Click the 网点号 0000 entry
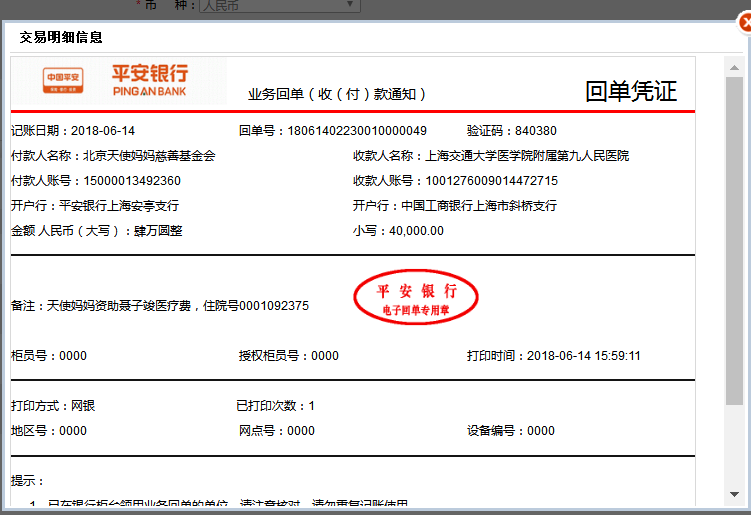751x515 pixels. click(277, 431)
